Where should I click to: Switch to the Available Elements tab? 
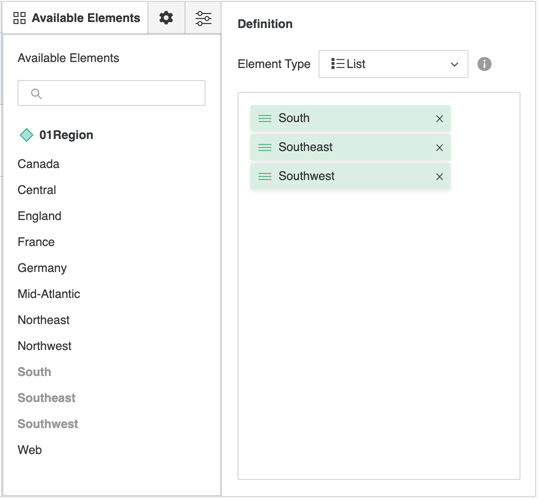pos(76,18)
